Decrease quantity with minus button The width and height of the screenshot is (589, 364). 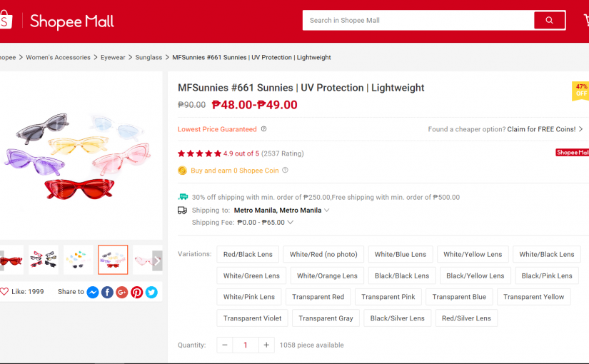[x=225, y=345]
